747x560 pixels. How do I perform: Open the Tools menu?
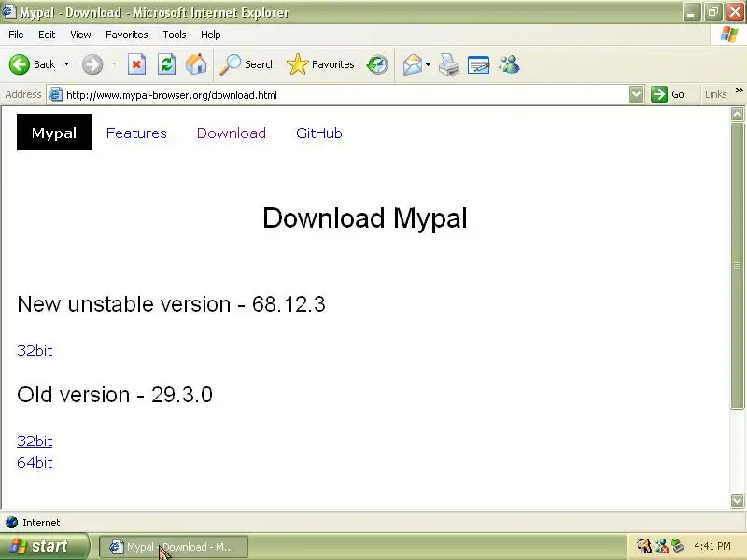coord(175,35)
